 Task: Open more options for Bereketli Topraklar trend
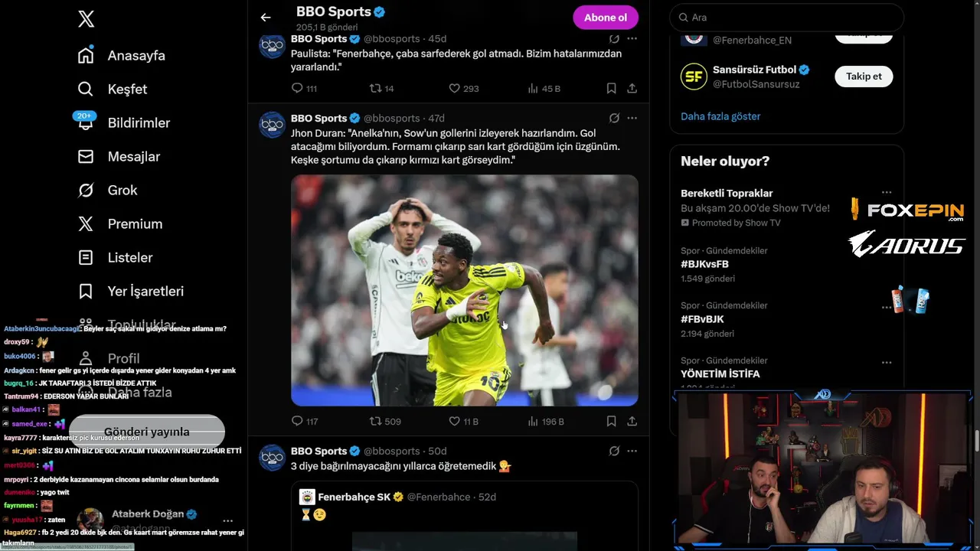886,193
